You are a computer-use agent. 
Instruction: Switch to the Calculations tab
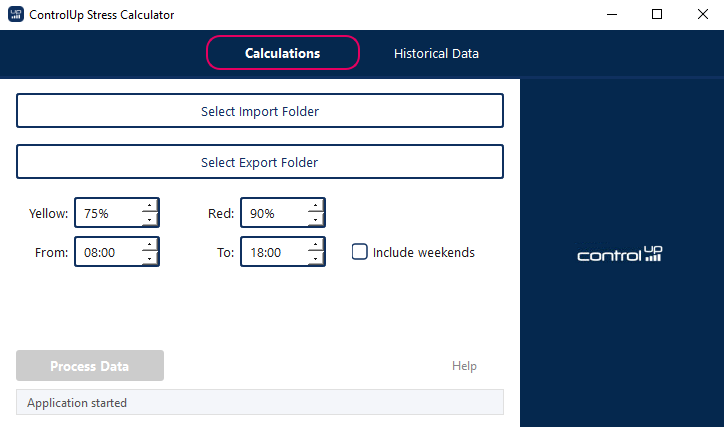(x=283, y=53)
